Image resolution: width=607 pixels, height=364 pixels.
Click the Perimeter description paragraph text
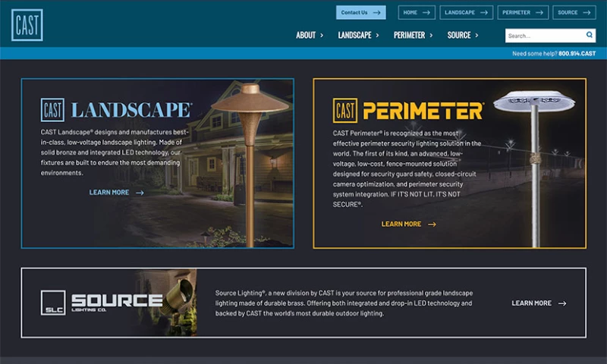click(407, 168)
